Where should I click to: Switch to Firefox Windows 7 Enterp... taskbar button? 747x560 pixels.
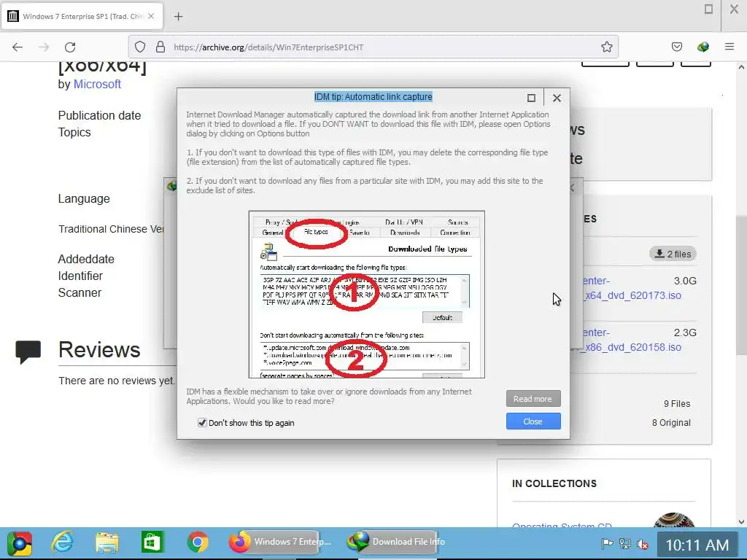click(281, 542)
